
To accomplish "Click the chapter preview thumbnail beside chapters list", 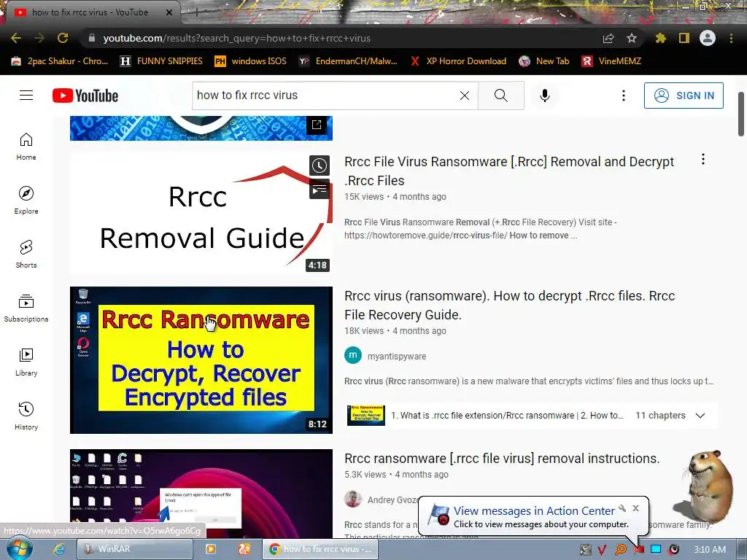I will click(x=366, y=415).
